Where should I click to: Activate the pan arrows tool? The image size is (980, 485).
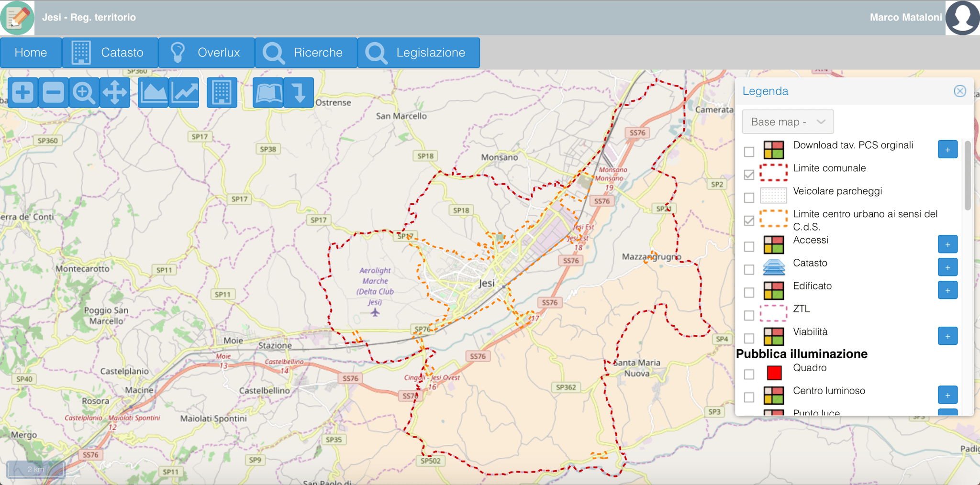pos(115,92)
